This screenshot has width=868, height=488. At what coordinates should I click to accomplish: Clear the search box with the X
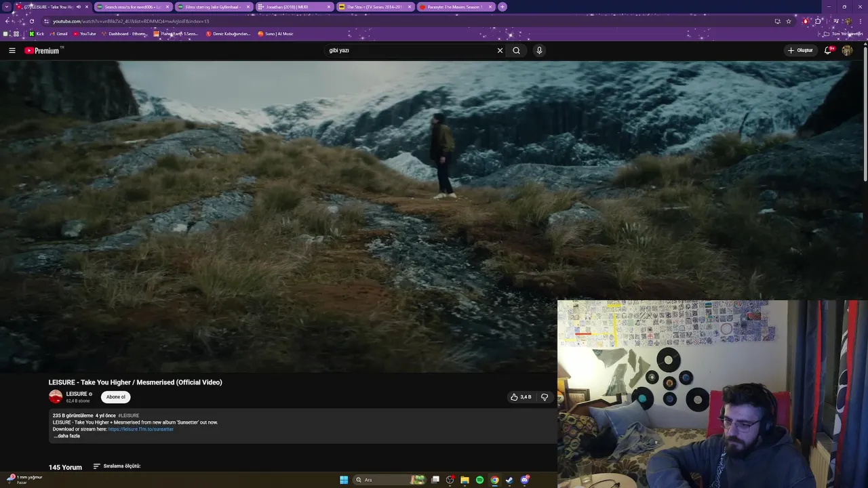click(x=500, y=50)
